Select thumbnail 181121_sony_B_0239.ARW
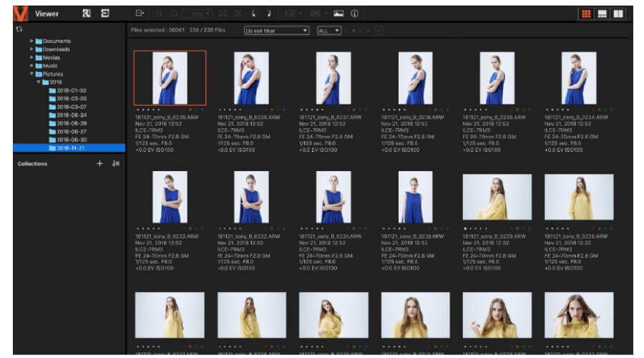Image resolution: width=644 pixels, height=358 pixels. click(170, 77)
